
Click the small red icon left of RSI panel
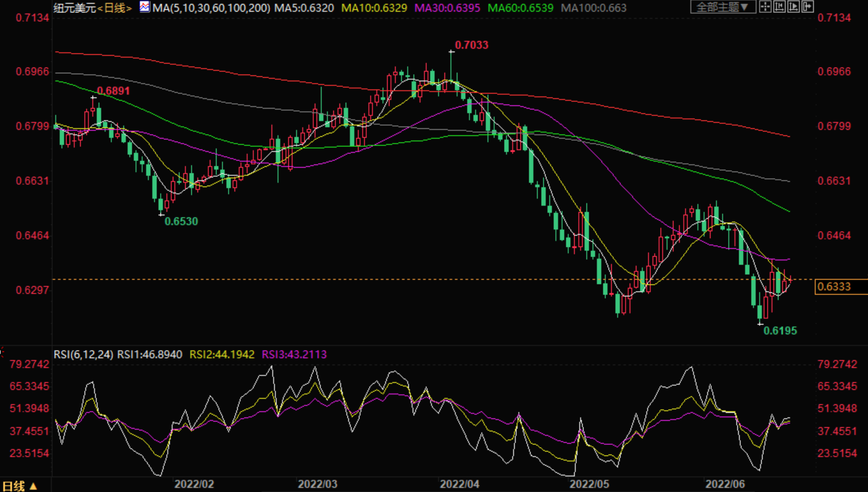2,353
